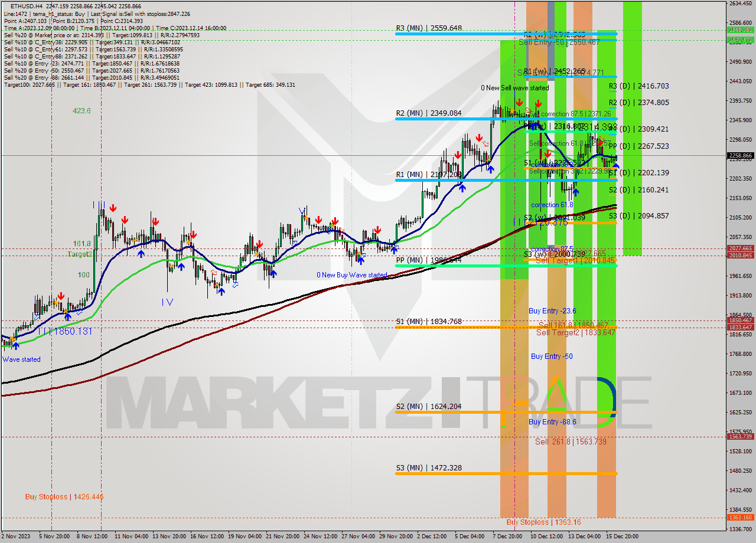756x543 pixels.
Task: Click the red 2010.845 price axis tag
Action: click(740, 255)
